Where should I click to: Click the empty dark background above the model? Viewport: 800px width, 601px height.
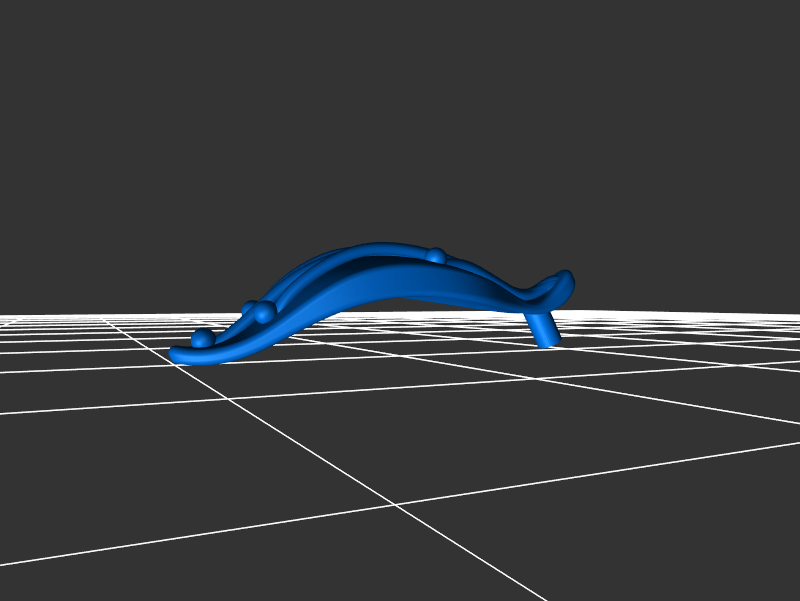[x=400, y=120]
